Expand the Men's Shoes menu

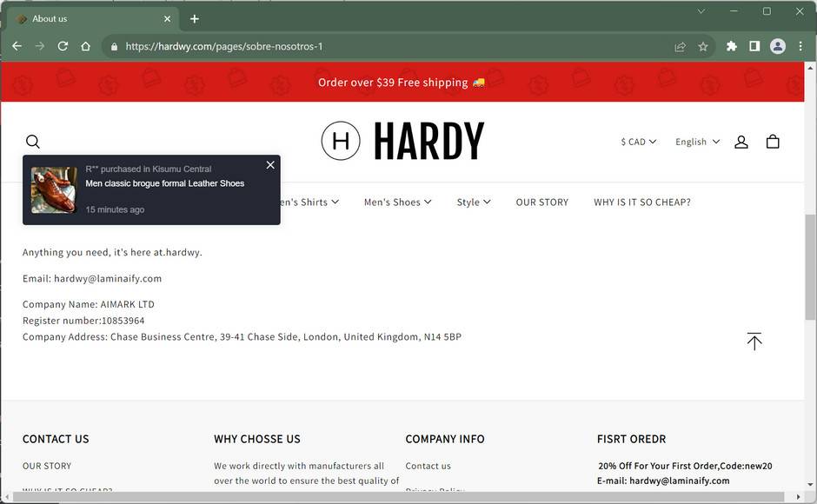pyautogui.click(x=398, y=202)
